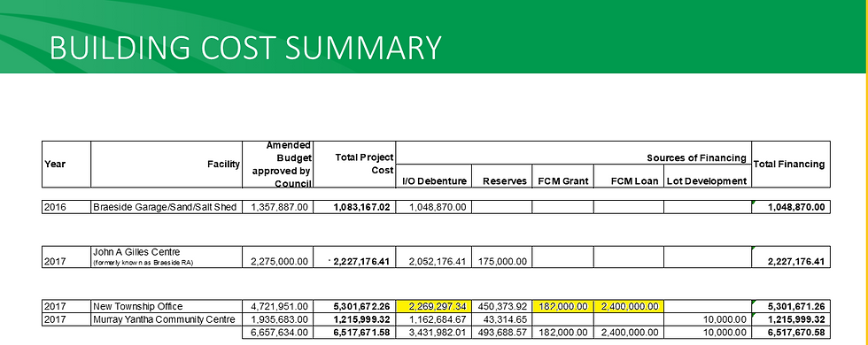The height and width of the screenshot is (345, 868).
Task: Select the "FCM Loan" column header
Action: tap(634, 180)
